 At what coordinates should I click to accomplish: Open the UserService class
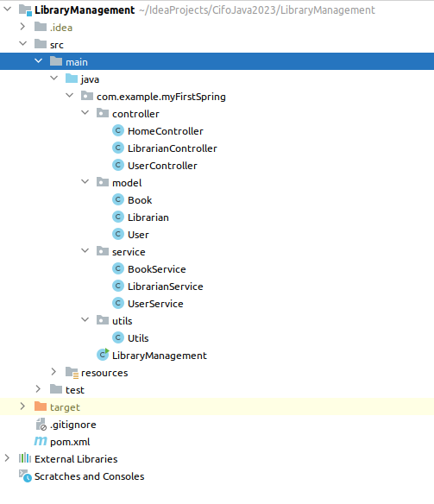click(155, 304)
